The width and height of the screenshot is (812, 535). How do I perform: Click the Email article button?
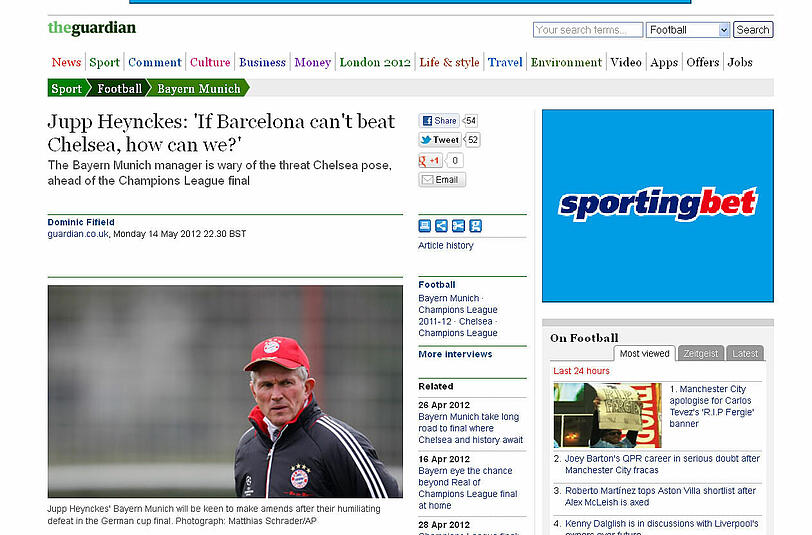point(442,180)
